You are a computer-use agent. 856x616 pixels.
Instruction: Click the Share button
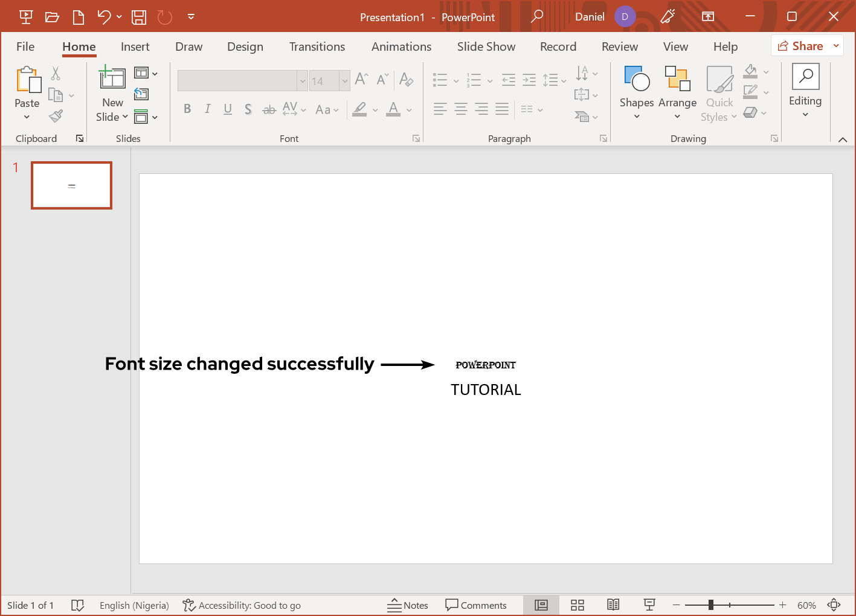(800, 46)
